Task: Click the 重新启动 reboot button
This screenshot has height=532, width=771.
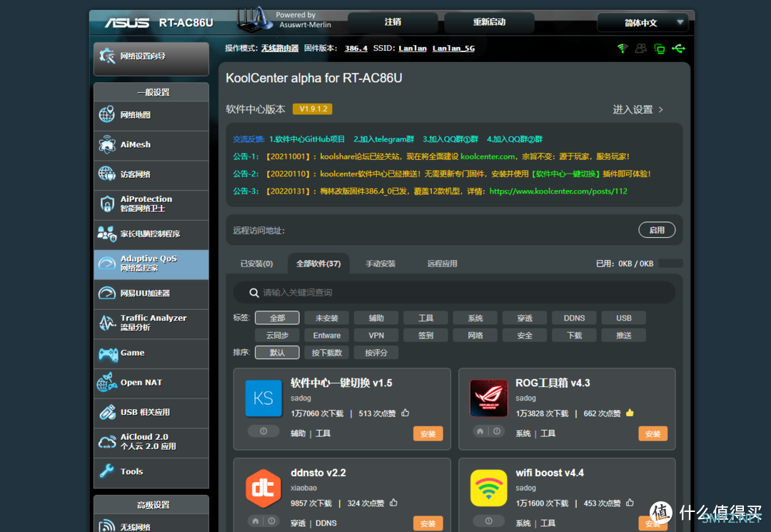Action: [x=489, y=23]
